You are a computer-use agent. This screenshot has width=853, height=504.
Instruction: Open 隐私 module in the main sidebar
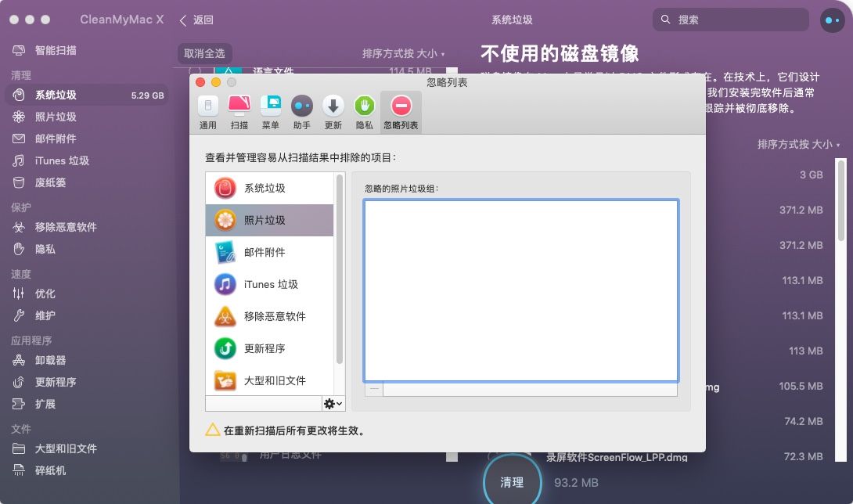(87, 250)
